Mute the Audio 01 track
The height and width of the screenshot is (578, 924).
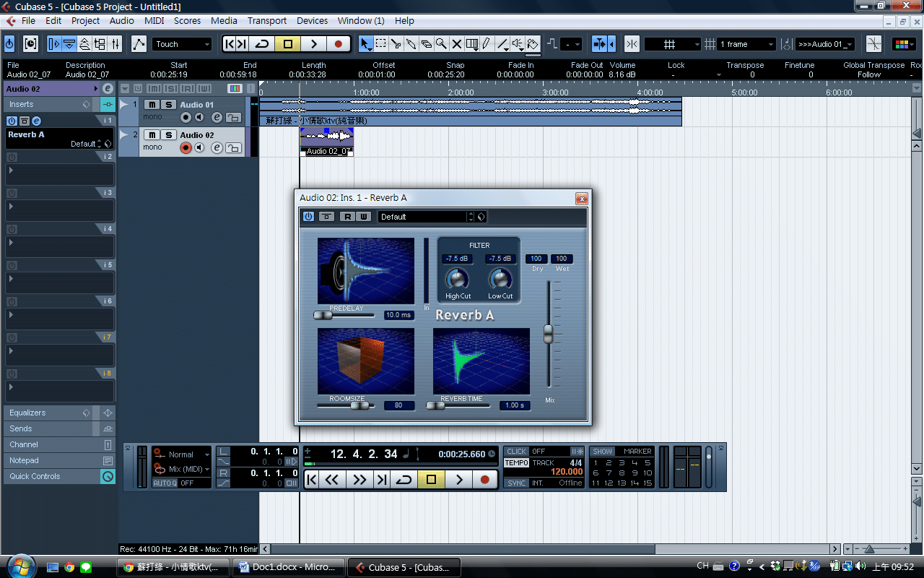click(153, 105)
